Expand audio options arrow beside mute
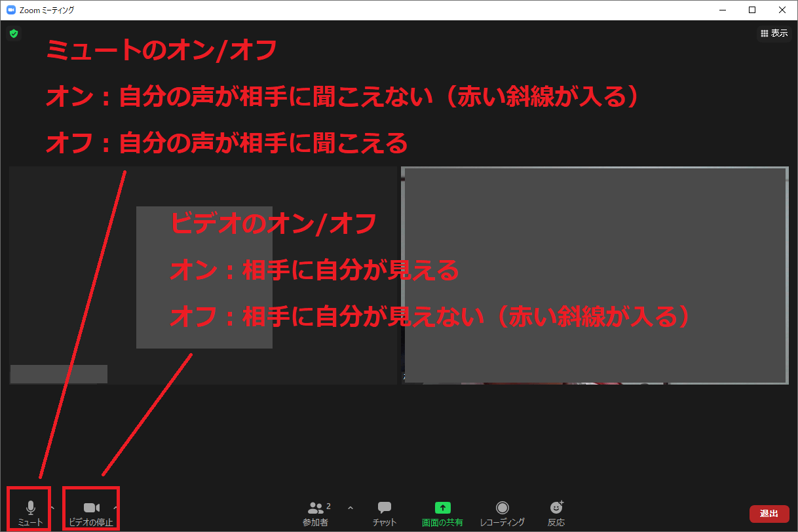Viewport: 798px width, 532px height. tap(52, 508)
